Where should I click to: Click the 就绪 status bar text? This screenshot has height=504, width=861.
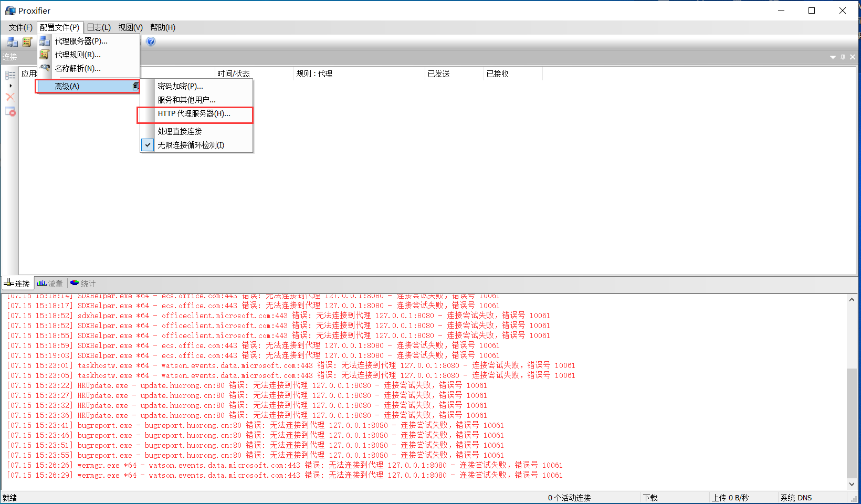pos(10,498)
